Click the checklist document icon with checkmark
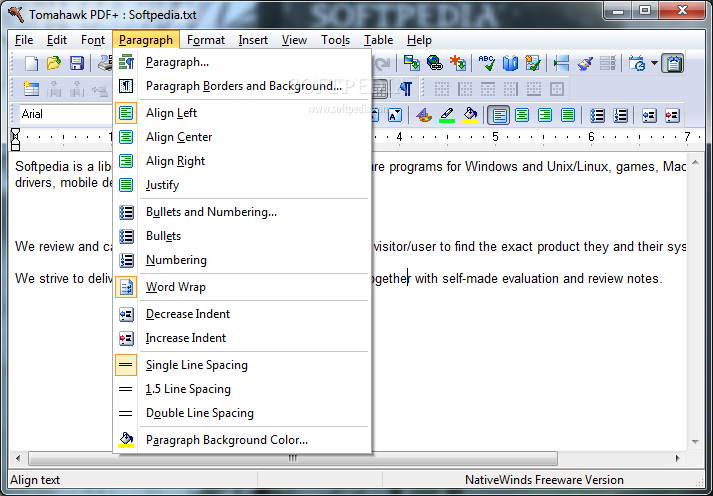 (532, 63)
